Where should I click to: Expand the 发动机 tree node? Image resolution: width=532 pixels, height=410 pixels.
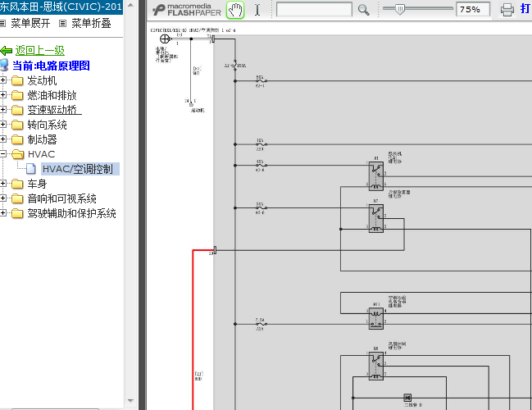[3, 80]
